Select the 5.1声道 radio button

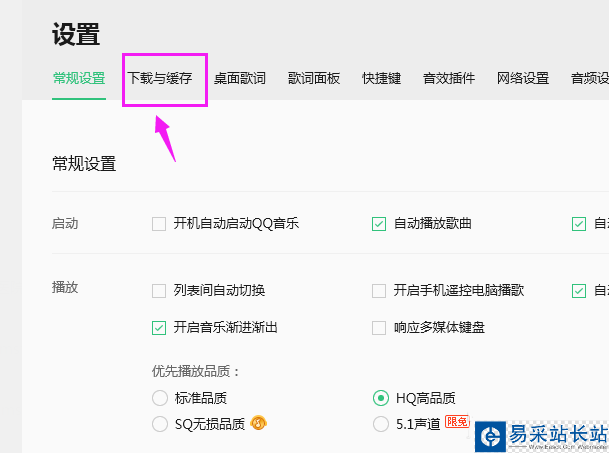380,424
